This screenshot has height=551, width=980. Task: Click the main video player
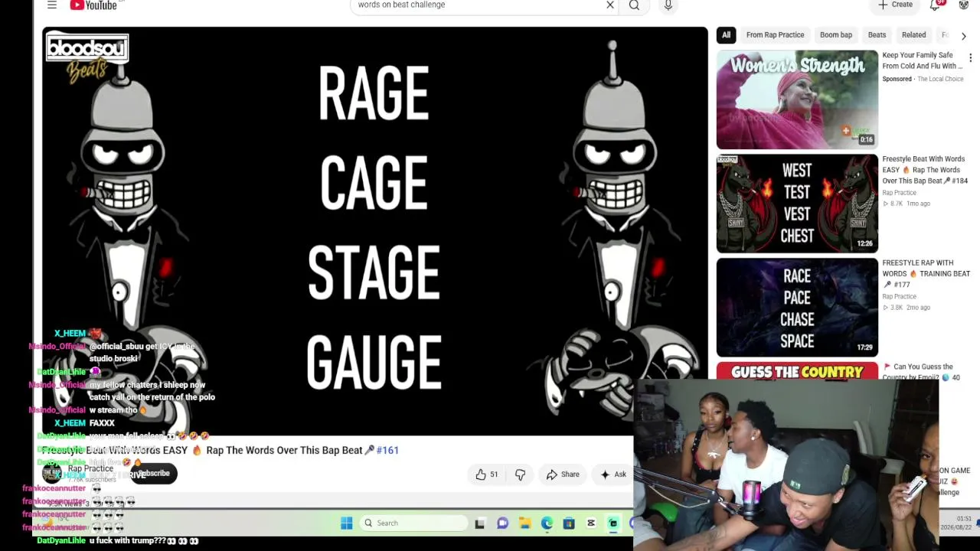(x=375, y=231)
